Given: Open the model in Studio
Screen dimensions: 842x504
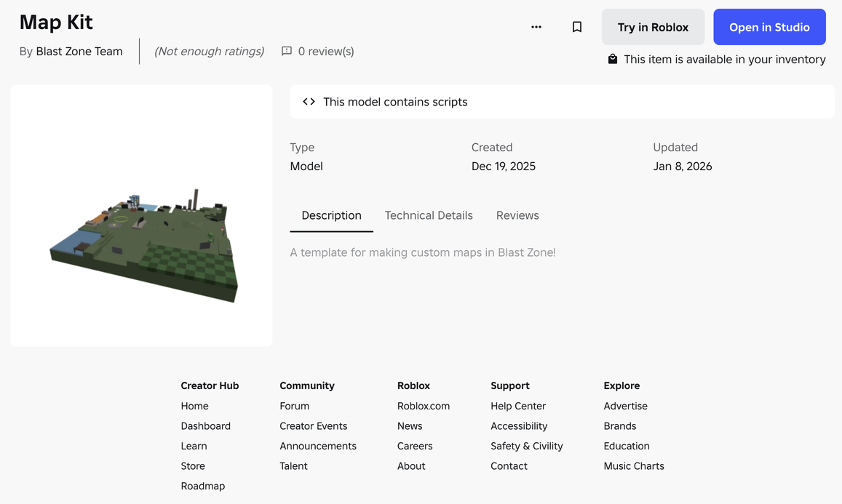Looking at the screenshot, I should tap(769, 27).
